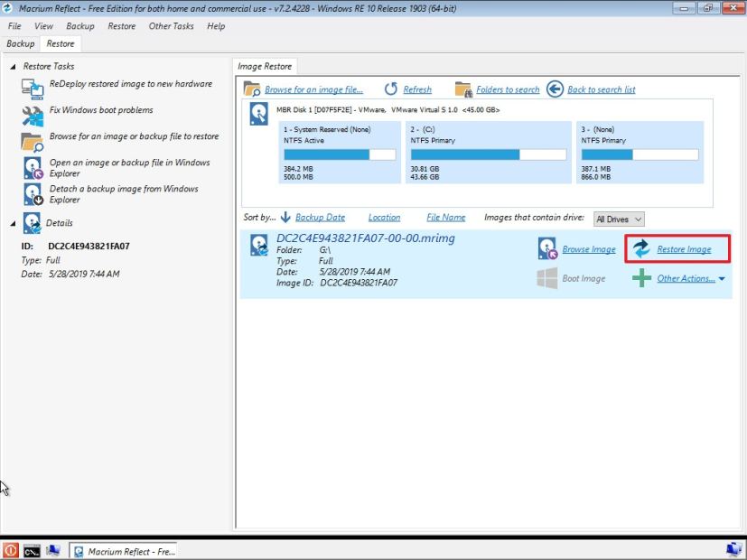Sort images by Backup Date
The width and height of the screenshot is (747, 560).
321,217
